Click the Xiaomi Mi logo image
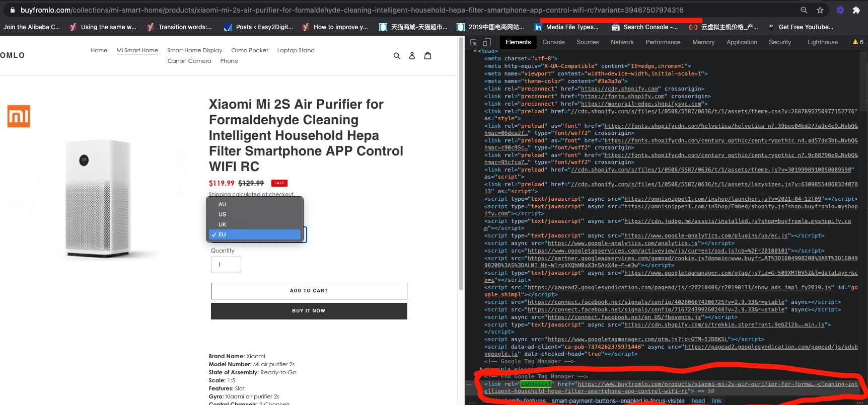The width and height of the screenshot is (868, 405). tap(19, 116)
